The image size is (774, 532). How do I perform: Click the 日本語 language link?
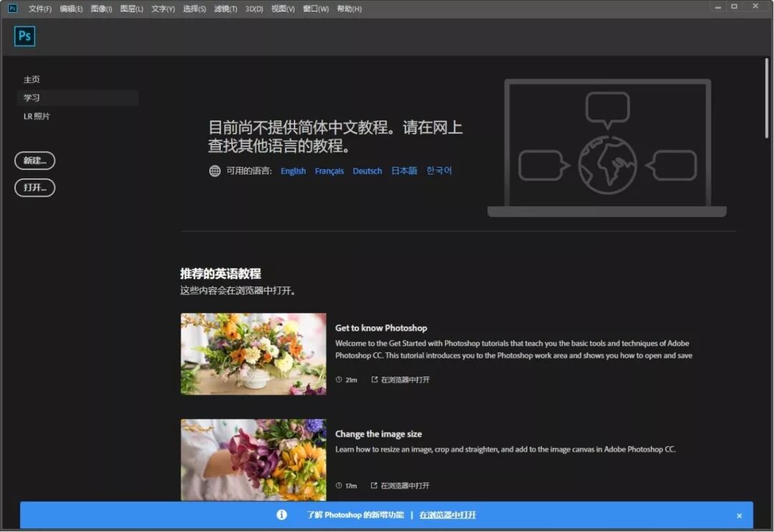403,170
